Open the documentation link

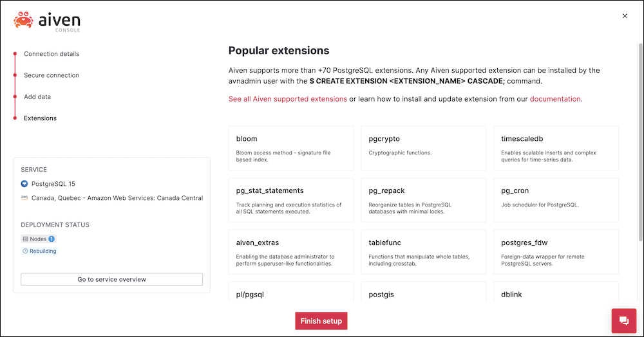555,99
